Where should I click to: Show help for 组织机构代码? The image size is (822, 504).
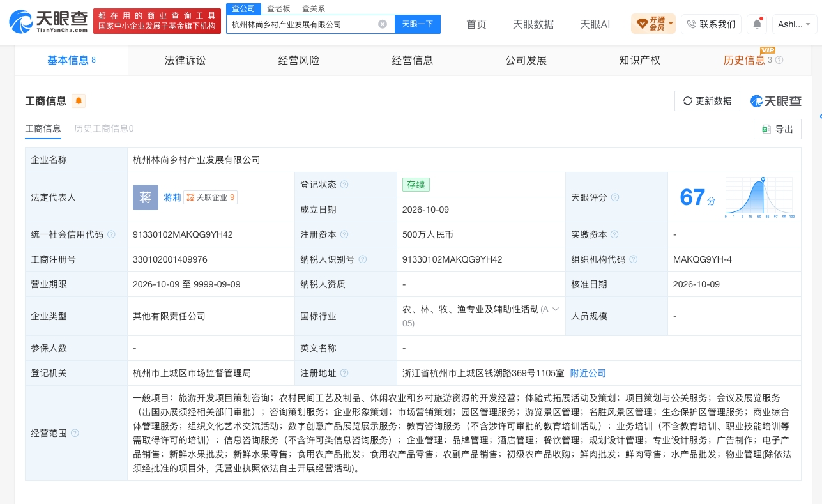point(634,259)
